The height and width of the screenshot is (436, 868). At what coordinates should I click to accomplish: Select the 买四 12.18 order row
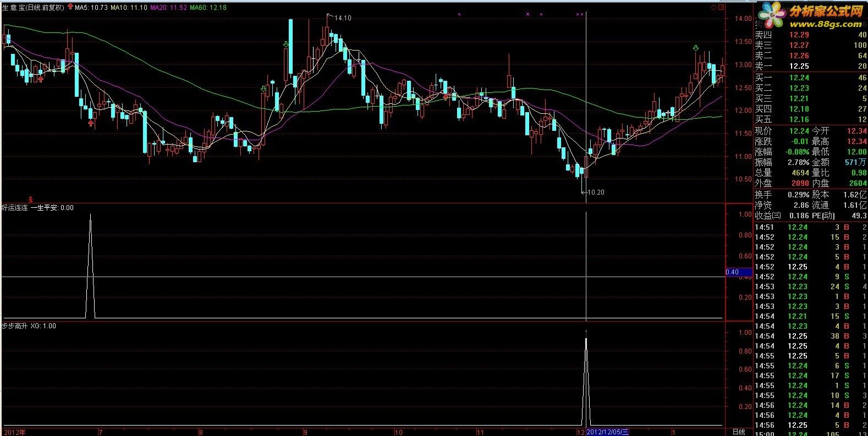811,109
